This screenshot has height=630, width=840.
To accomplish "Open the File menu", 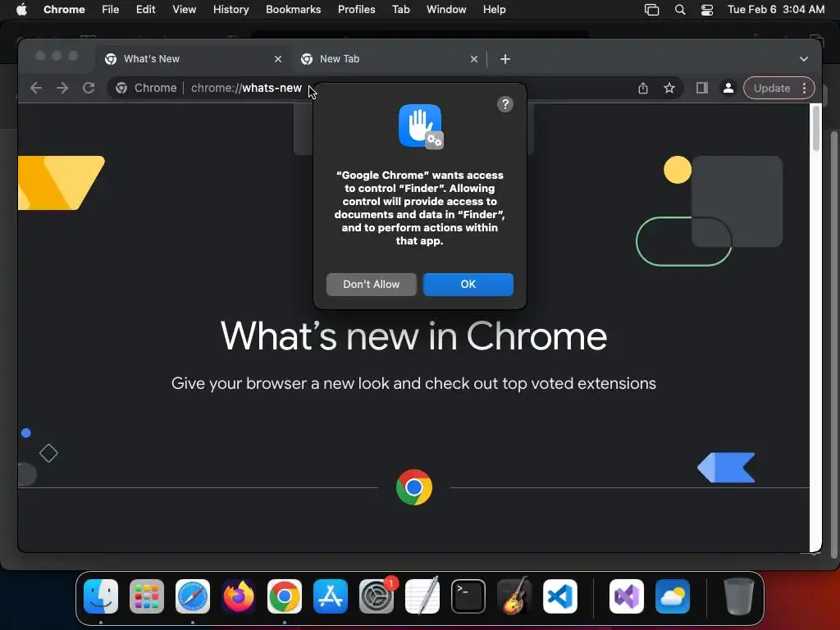I will pos(111,10).
